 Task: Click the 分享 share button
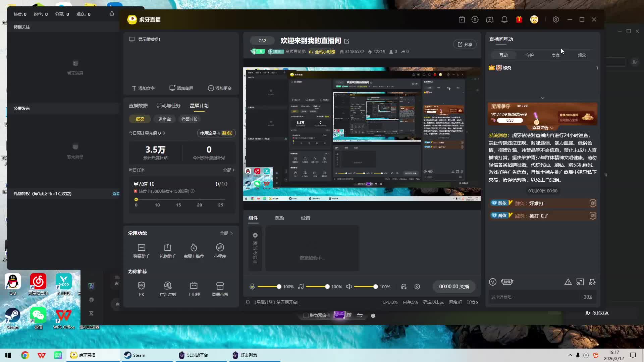[465, 44]
